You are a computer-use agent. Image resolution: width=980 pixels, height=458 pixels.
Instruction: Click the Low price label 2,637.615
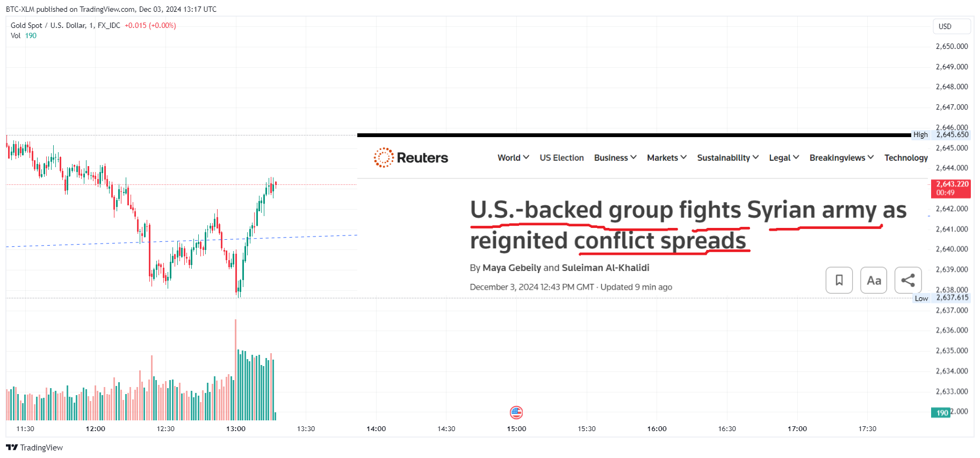[952, 298]
